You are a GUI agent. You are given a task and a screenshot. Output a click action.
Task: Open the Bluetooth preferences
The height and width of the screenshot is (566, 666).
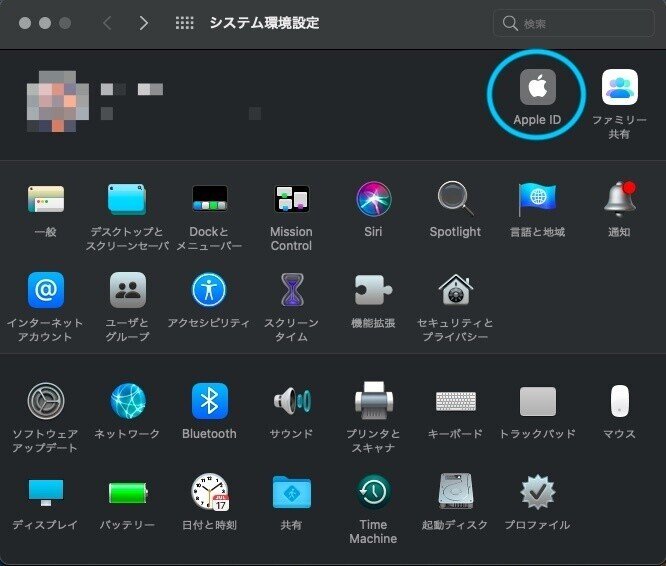(x=209, y=401)
